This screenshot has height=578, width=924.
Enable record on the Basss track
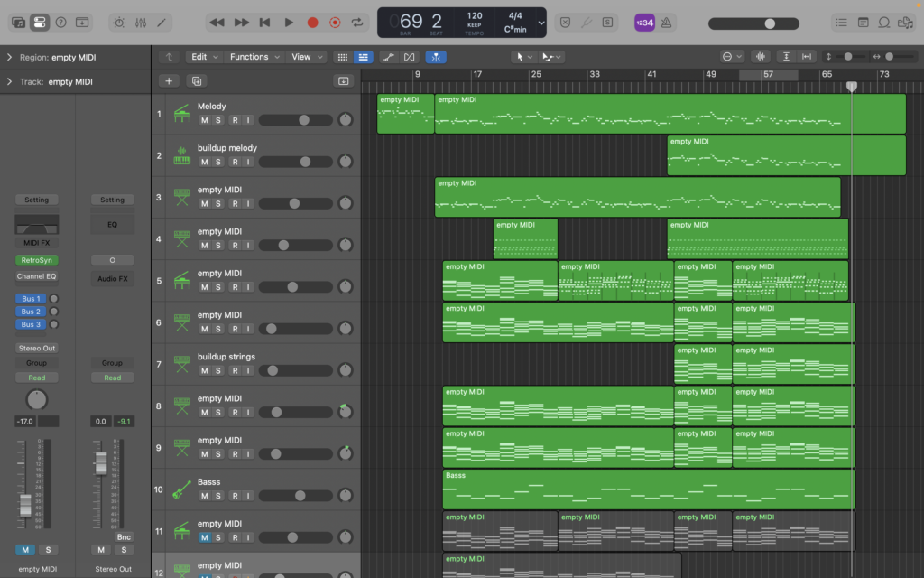tap(235, 496)
